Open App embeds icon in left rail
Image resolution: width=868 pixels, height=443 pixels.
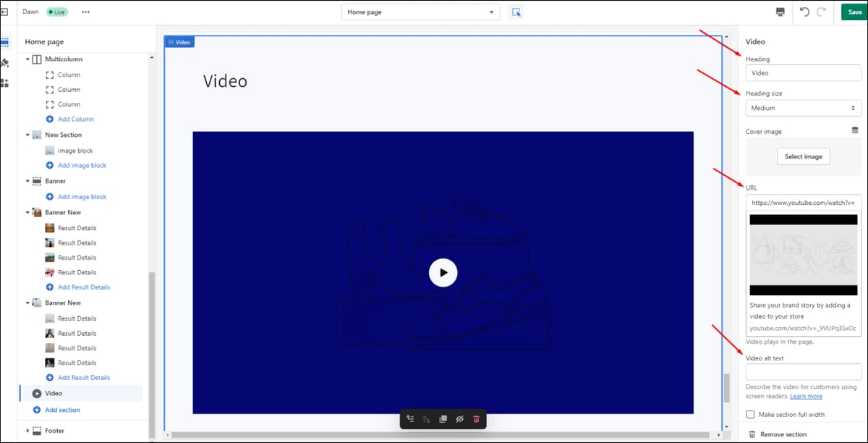pos(4,83)
